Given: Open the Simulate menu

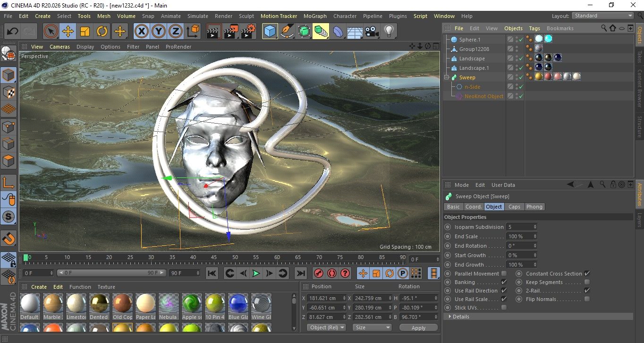Looking at the screenshot, I should click(x=197, y=16).
